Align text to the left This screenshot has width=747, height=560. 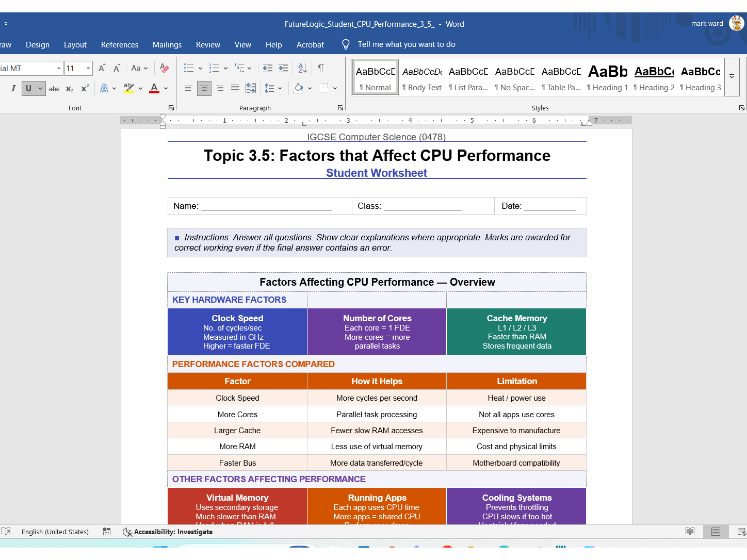[x=189, y=88]
